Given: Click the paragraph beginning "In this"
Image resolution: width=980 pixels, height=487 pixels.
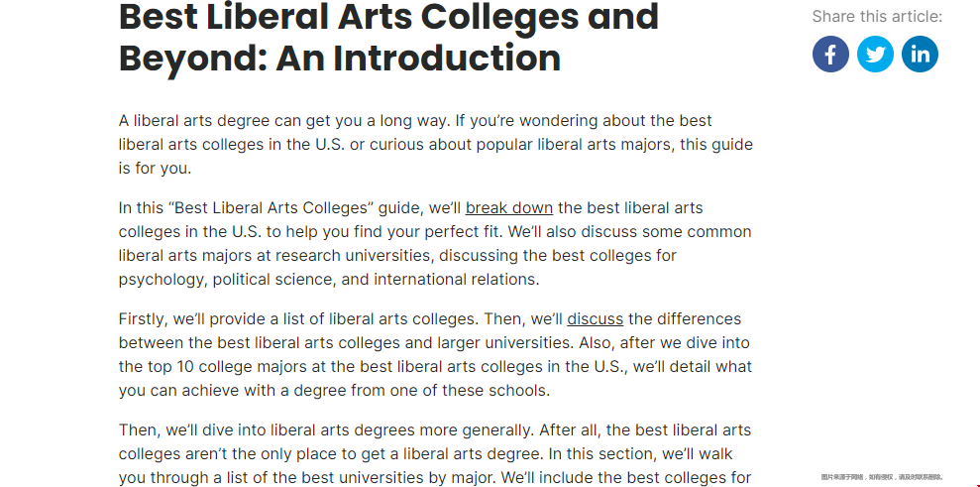Looking at the screenshot, I should coord(435,244).
